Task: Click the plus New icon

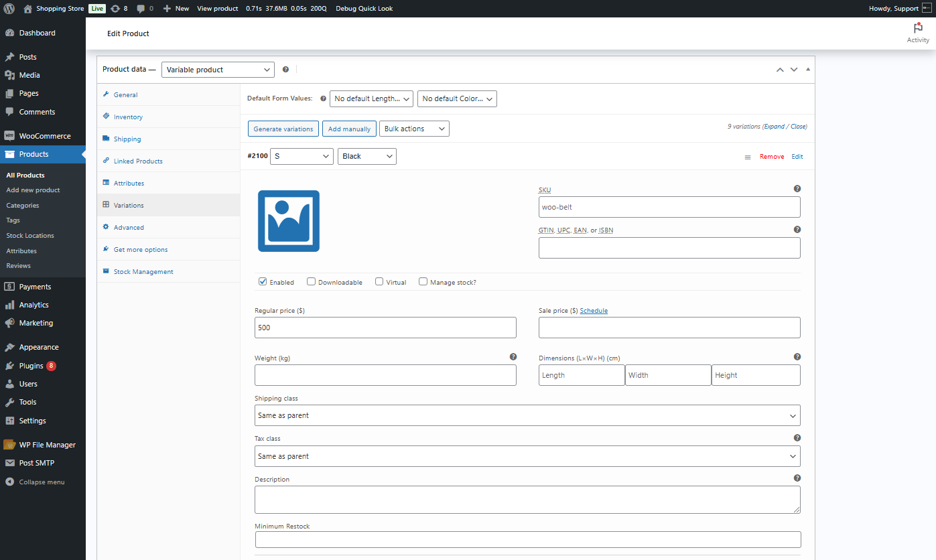Action: (x=167, y=9)
